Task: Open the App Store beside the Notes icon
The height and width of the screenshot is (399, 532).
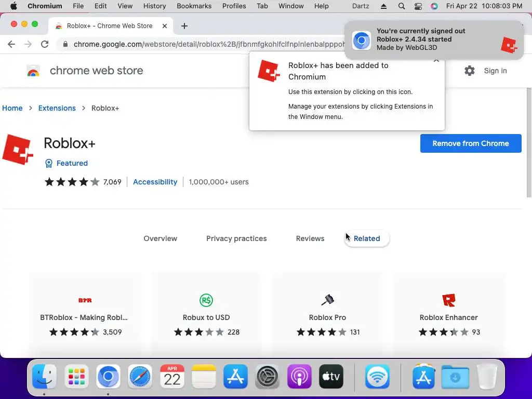Action: point(235,377)
